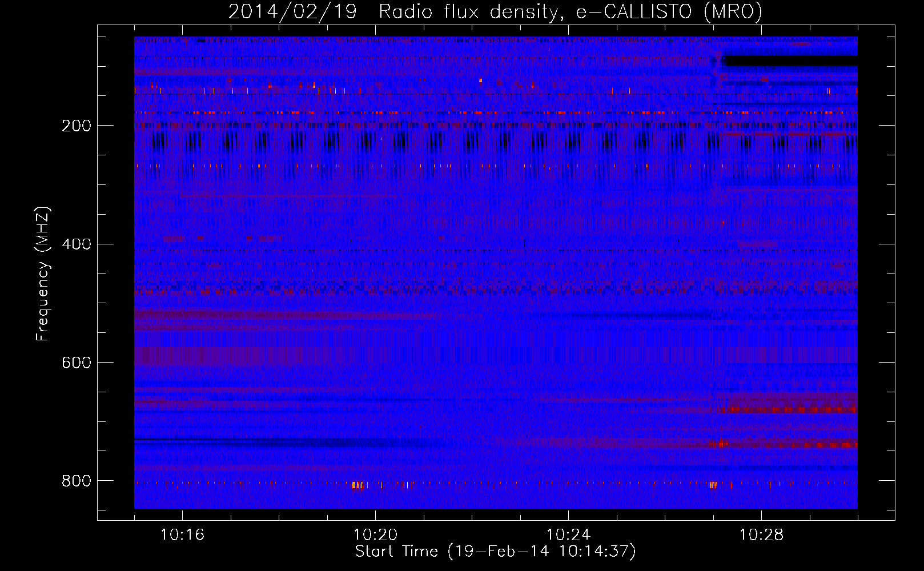Screen dimensions: 924x571
Task: Click the plot title "2014/02/19 Radio flux density, e-CALLISTO (MRO)"
Action: point(495,11)
